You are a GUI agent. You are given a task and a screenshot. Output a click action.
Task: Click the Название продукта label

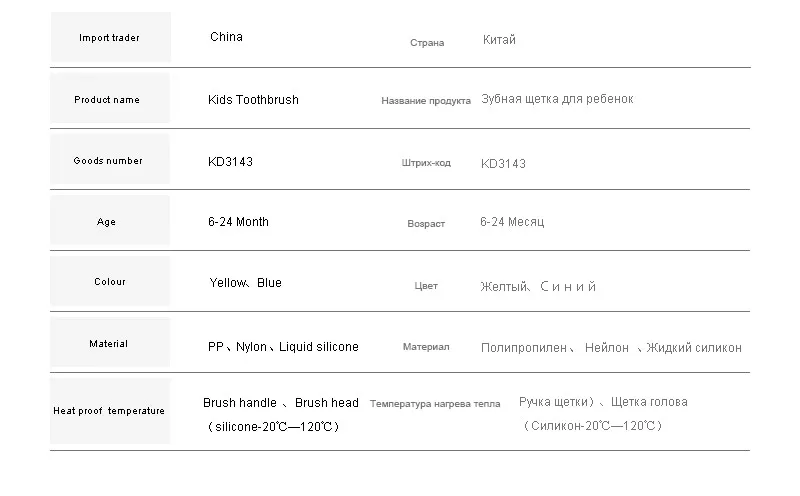click(426, 101)
